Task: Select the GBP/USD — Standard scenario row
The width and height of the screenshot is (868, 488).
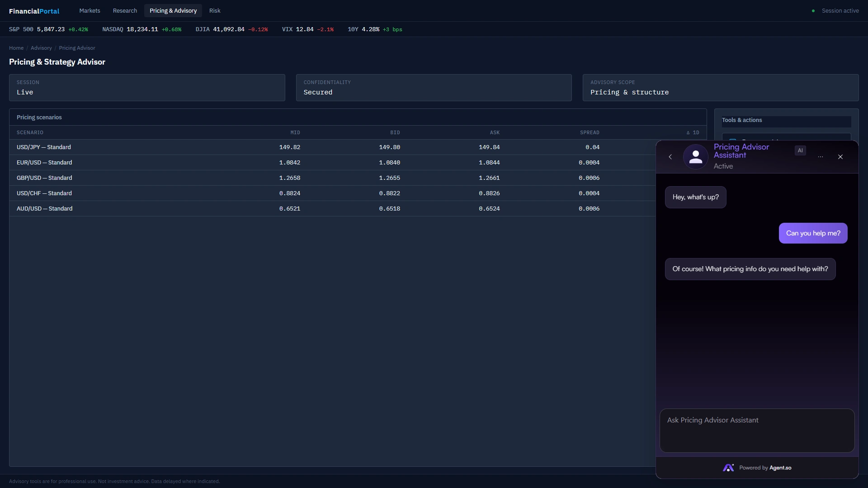Action: tap(44, 178)
